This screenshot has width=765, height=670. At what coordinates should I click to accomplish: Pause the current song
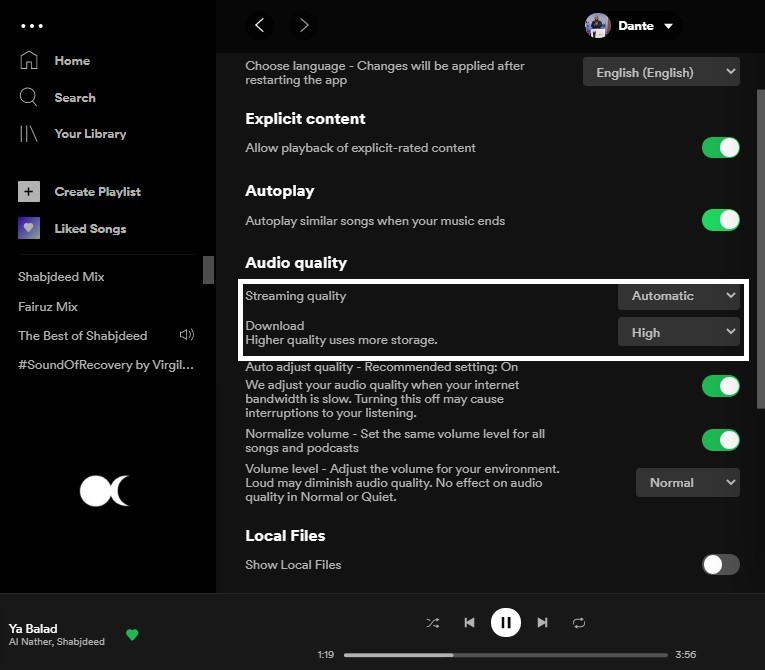tap(505, 623)
